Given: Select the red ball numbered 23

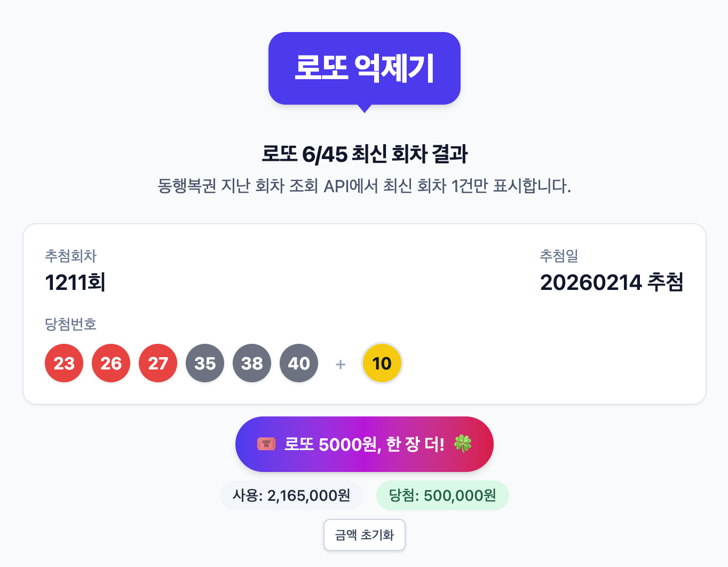Looking at the screenshot, I should point(64,363).
